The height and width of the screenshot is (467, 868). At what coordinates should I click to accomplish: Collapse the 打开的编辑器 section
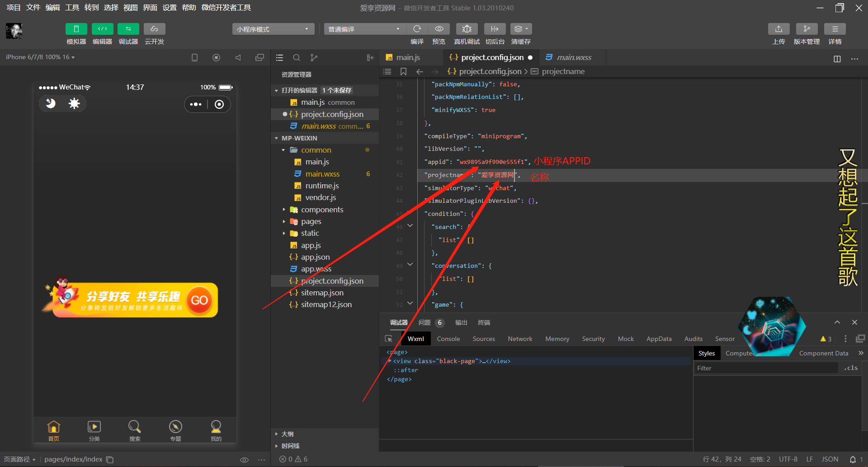(276, 90)
